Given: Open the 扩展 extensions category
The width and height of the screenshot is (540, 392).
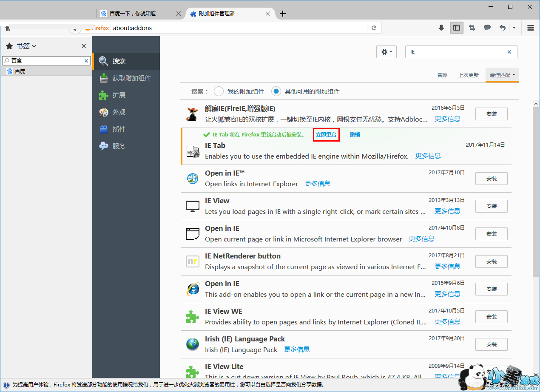Looking at the screenshot, I should point(126,95).
